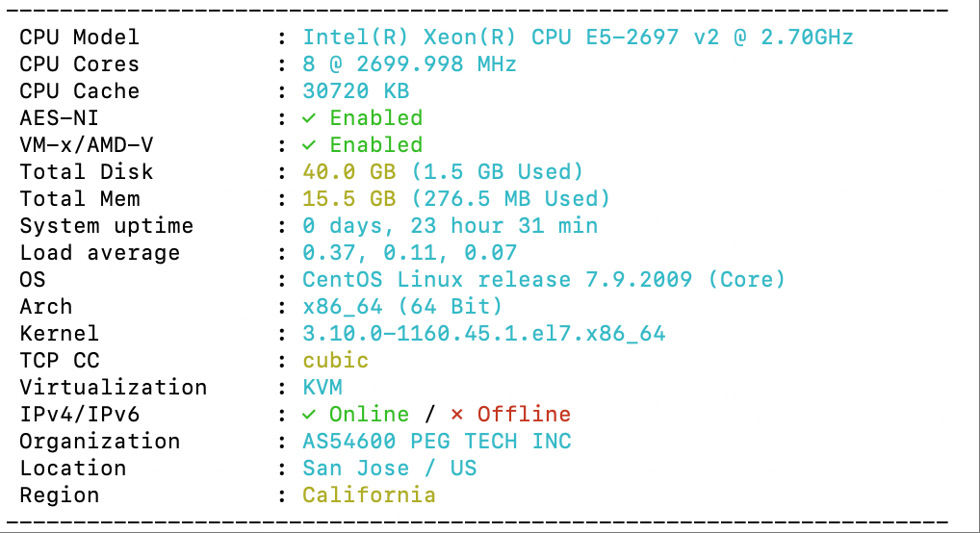Click the TCP CC value cubic
Screen dimensions: 980x533
click(336, 361)
